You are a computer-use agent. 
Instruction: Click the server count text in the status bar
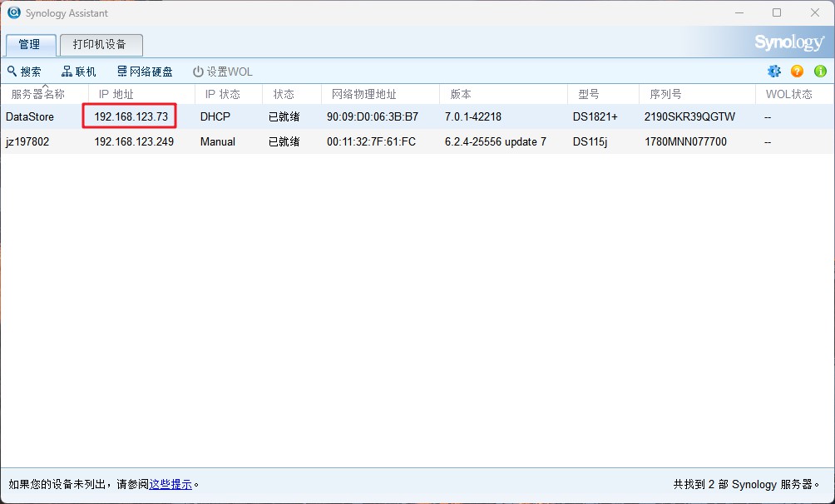click(747, 484)
